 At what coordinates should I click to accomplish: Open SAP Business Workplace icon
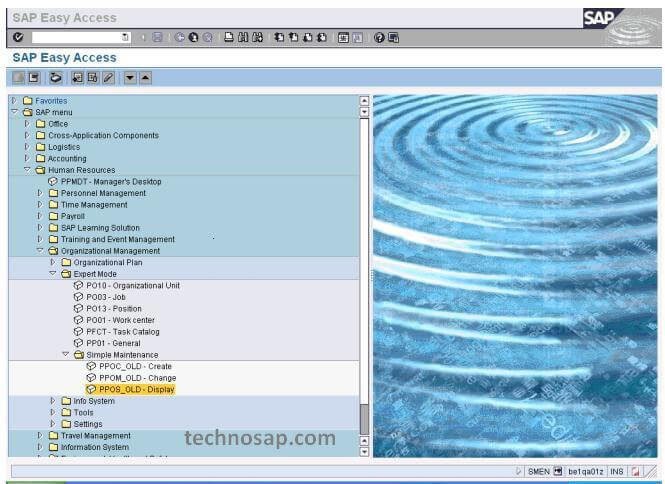pos(56,78)
